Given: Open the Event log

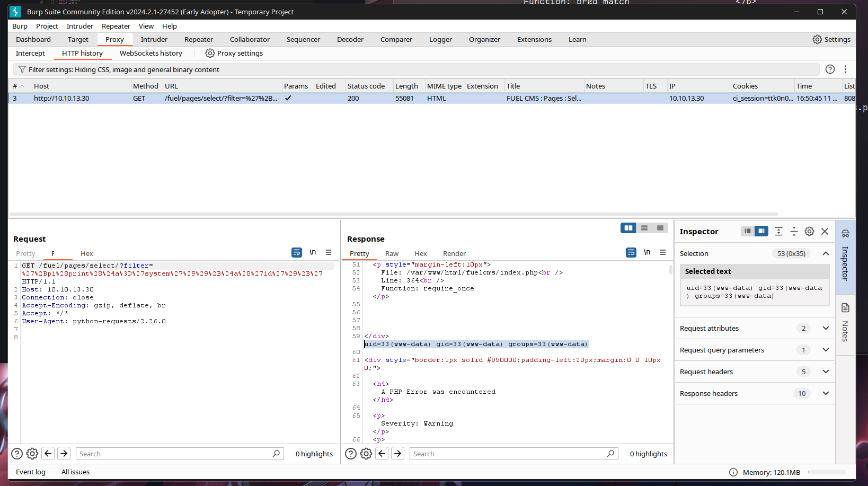Looking at the screenshot, I should click(x=31, y=472).
